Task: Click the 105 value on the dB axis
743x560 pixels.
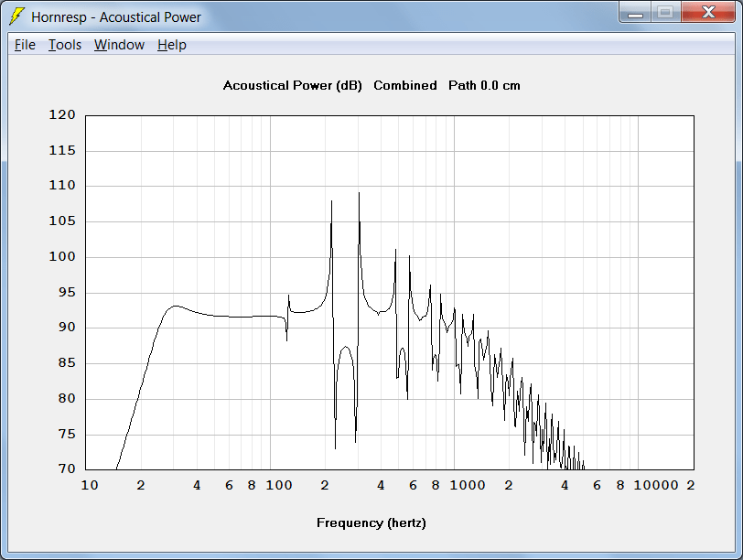Action: tap(62, 221)
